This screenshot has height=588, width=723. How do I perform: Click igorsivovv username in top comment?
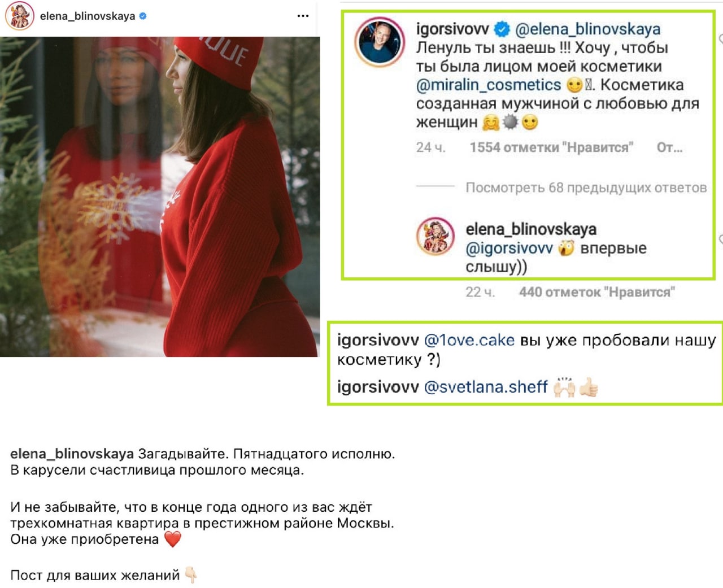click(x=452, y=29)
